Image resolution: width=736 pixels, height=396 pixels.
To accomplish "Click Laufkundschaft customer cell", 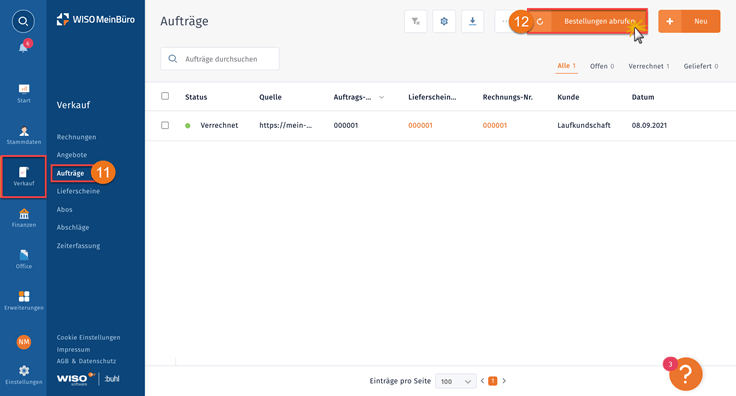I will click(x=584, y=125).
